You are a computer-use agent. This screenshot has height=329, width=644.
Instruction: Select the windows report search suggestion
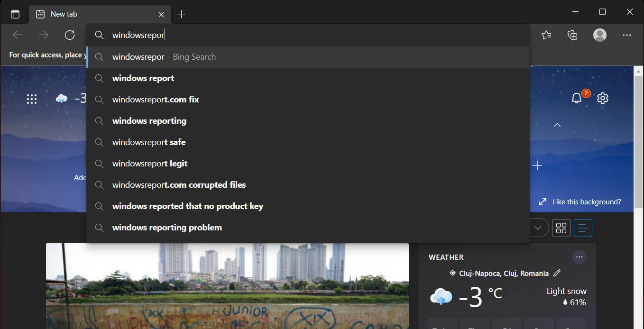[x=143, y=78]
